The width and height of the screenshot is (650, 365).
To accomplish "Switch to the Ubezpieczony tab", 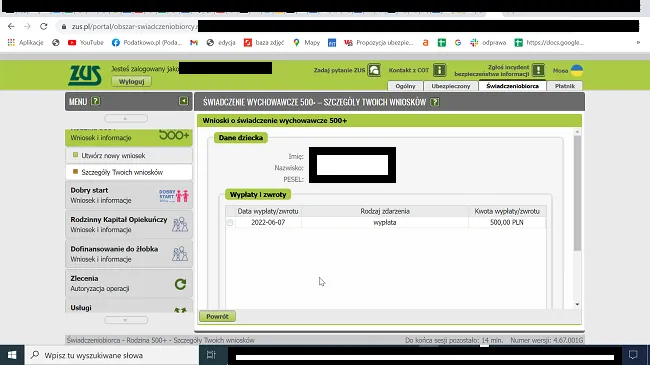I will pyautogui.click(x=451, y=86).
